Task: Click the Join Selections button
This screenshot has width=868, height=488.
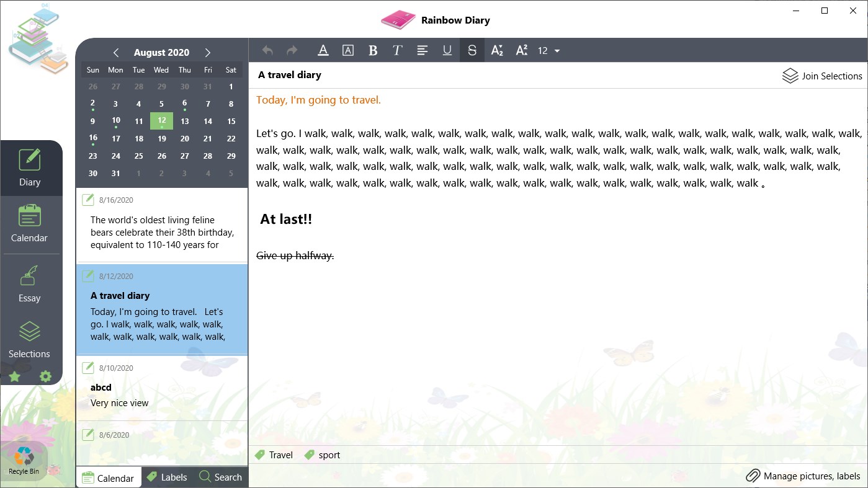Action: coord(821,76)
